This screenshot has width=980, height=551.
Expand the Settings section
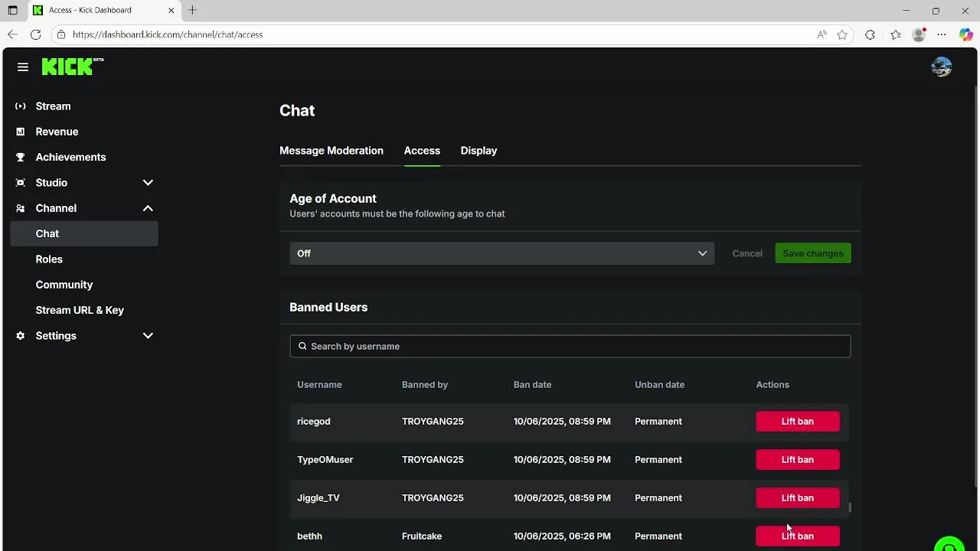click(x=148, y=336)
